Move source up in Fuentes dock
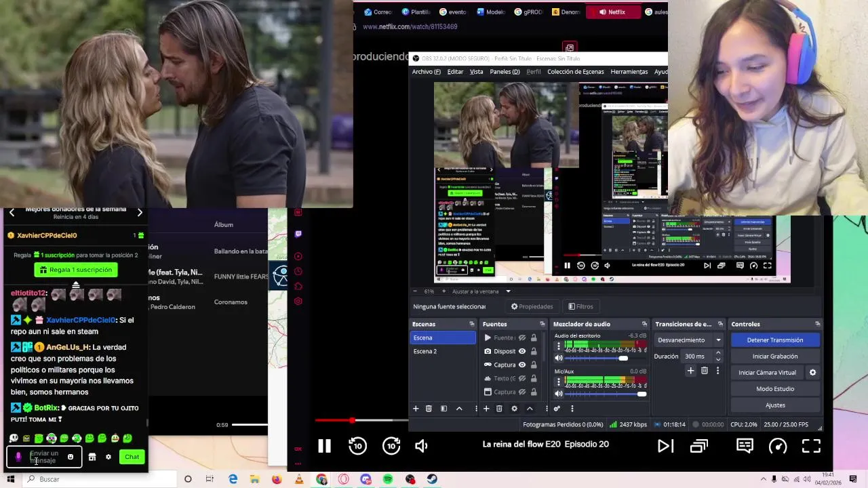The height and width of the screenshot is (488, 868). [x=530, y=409]
